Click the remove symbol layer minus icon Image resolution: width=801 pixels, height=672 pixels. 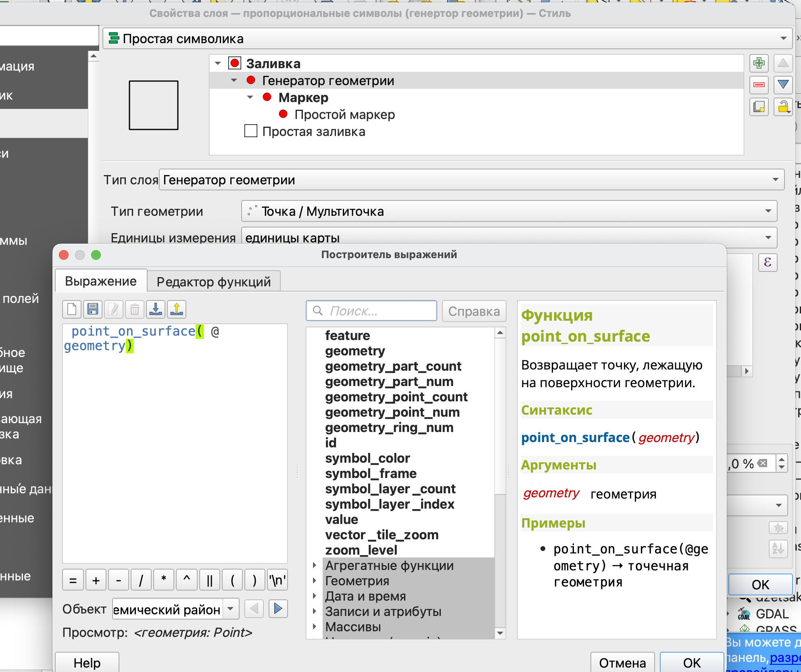click(x=759, y=85)
